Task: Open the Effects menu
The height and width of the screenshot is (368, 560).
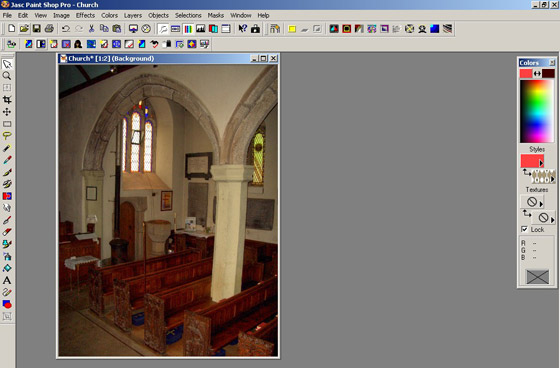Action: coord(85,15)
